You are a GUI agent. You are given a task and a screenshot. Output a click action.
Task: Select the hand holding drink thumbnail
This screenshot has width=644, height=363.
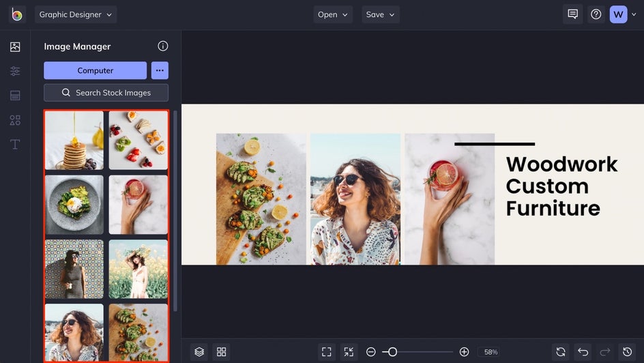(x=138, y=205)
